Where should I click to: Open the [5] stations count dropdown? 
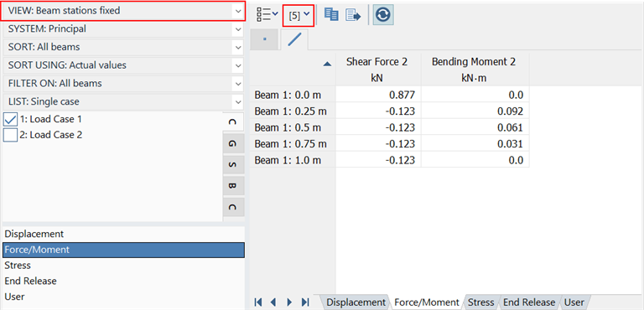click(x=299, y=16)
